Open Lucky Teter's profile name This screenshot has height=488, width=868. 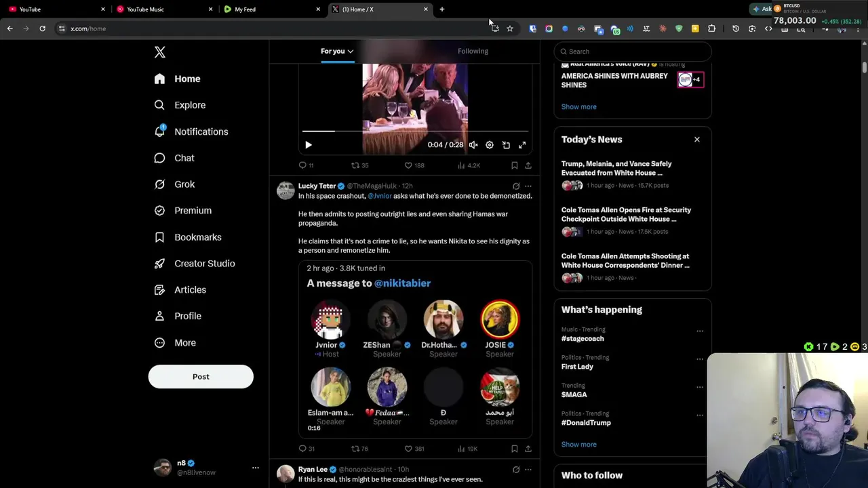point(317,186)
